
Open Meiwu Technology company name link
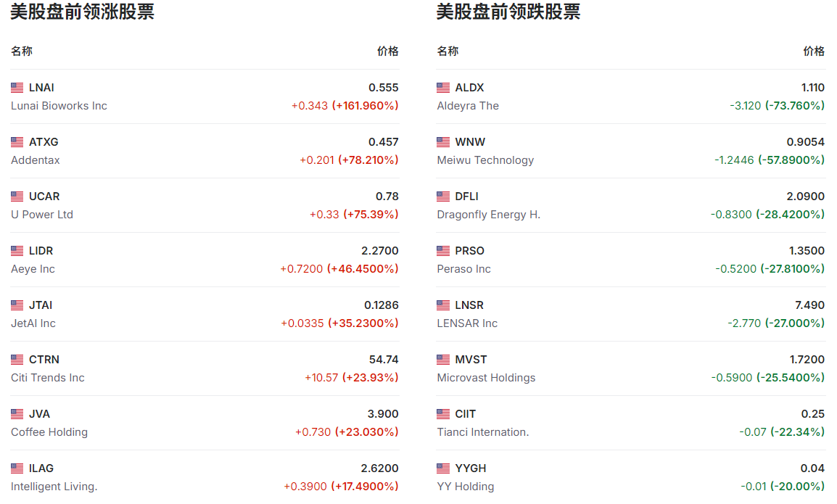pos(485,160)
